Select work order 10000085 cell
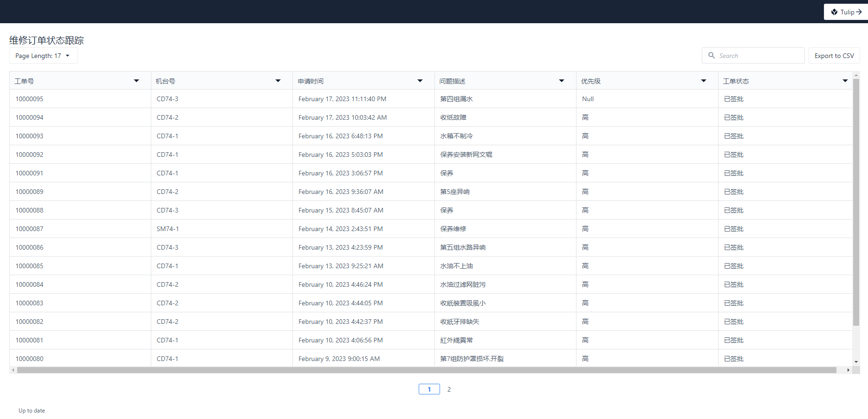Image resolution: width=868 pixels, height=419 pixels. point(80,266)
